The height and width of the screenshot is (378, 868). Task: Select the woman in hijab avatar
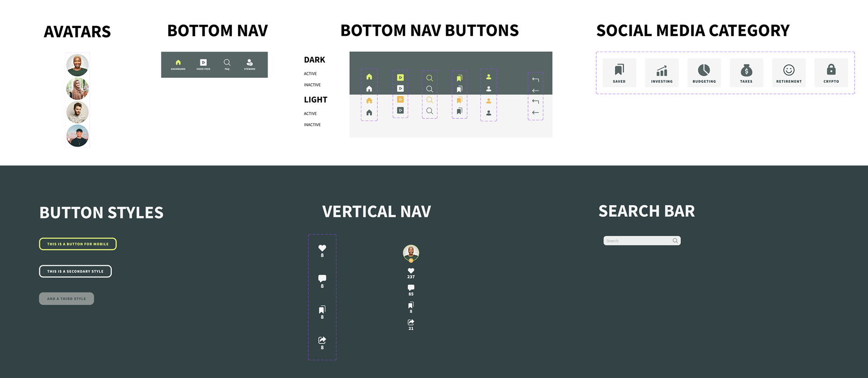(x=77, y=89)
